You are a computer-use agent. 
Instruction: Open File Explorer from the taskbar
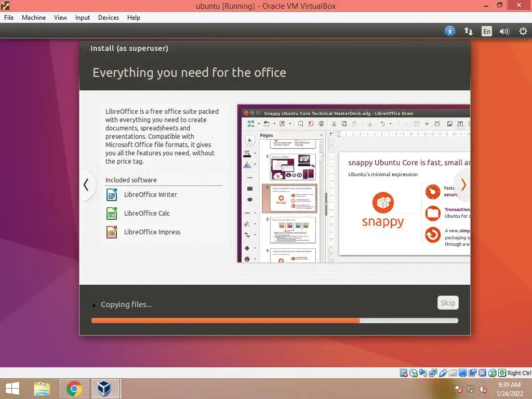42,389
